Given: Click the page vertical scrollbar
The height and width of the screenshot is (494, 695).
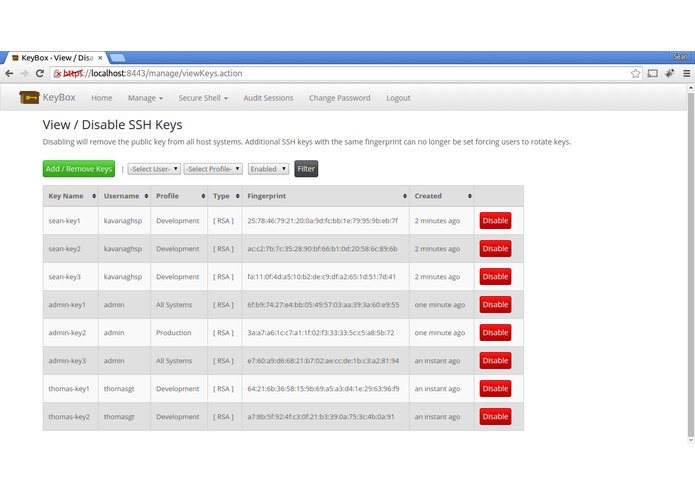Looking at the screenshot, I should 691,264.
